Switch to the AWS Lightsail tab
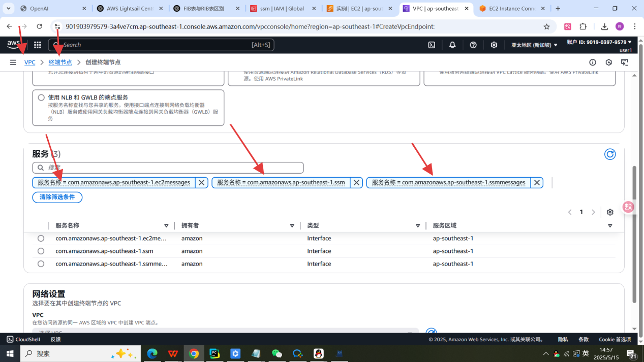The width and height of the screenshot is (644, 362). (x=130, y=8)
